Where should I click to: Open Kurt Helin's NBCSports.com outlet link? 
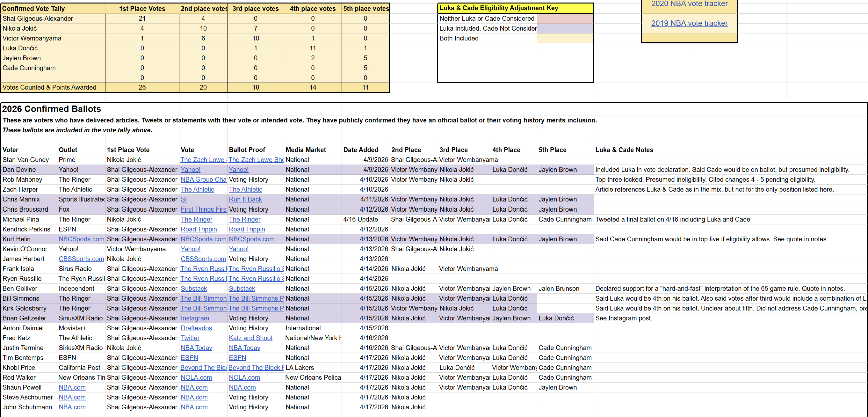(x=81, y=239)
